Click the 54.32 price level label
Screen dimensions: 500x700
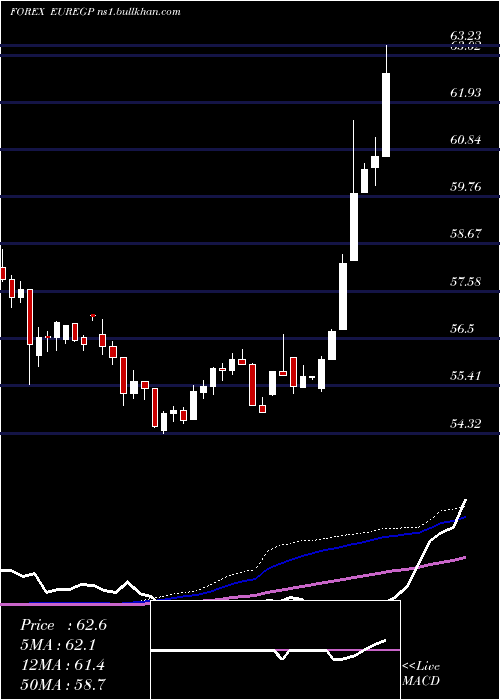click(466, 424)
